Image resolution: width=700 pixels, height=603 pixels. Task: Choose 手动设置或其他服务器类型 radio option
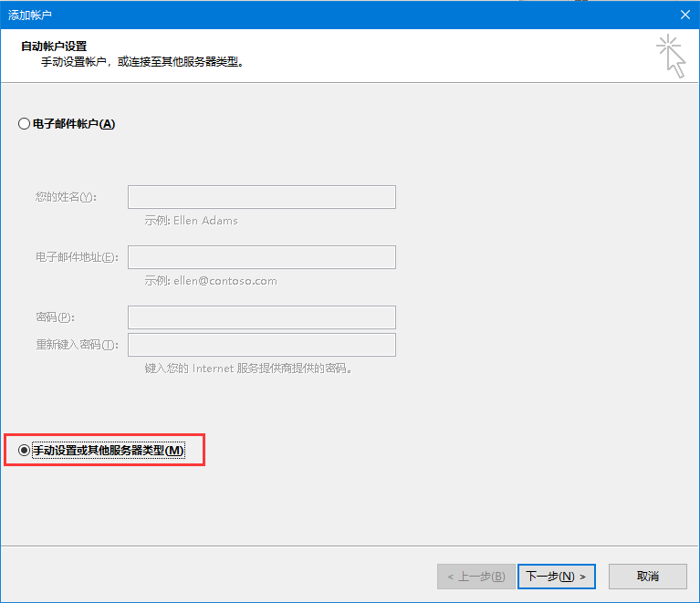tap(25, 451)
